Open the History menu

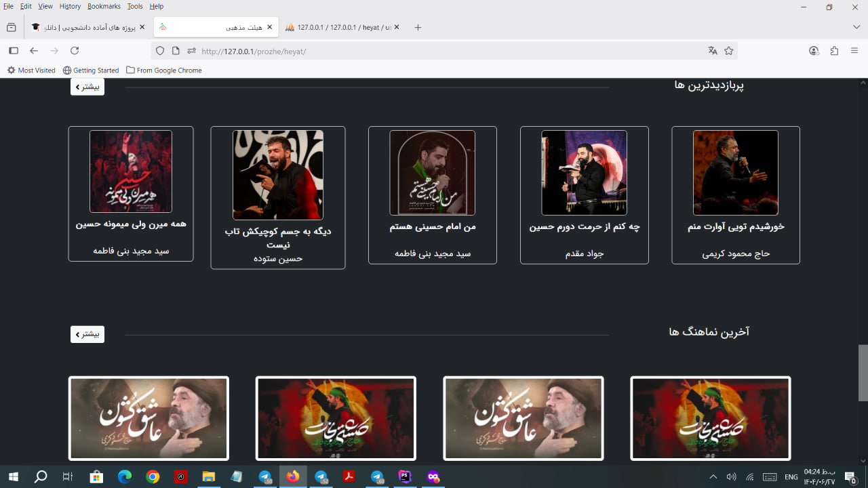point(70,6)
